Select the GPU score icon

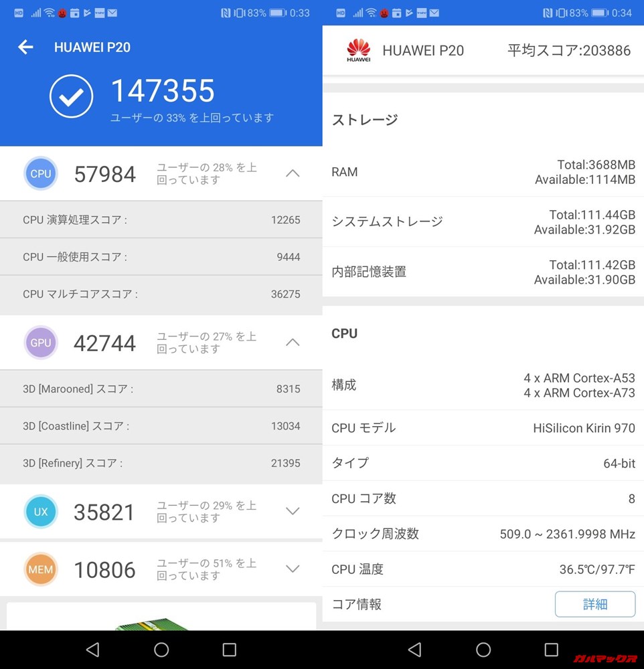[41, 343]
